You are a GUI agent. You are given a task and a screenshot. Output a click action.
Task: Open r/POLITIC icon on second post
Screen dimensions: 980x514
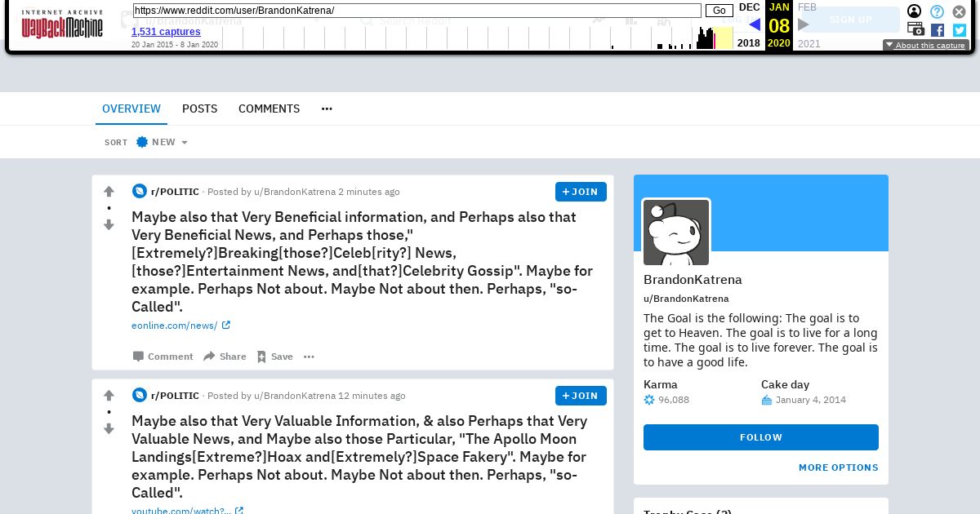(140, 396)
